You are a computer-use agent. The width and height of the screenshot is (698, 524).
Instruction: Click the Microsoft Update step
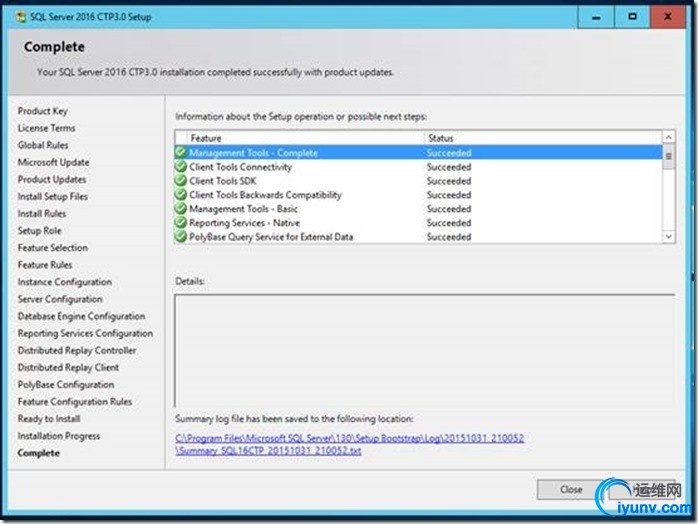tap(53, 162)
